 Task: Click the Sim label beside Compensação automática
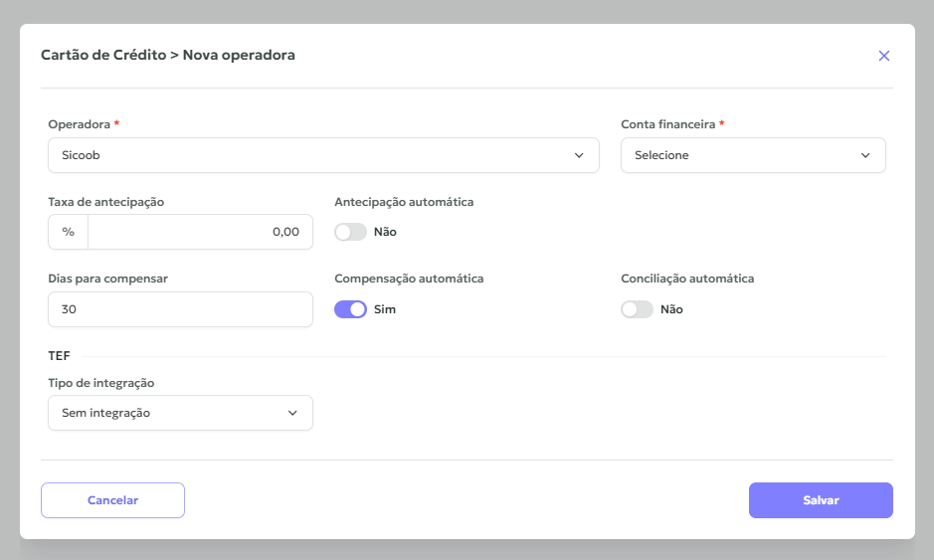pyautogui.click(x=385, y=309)
